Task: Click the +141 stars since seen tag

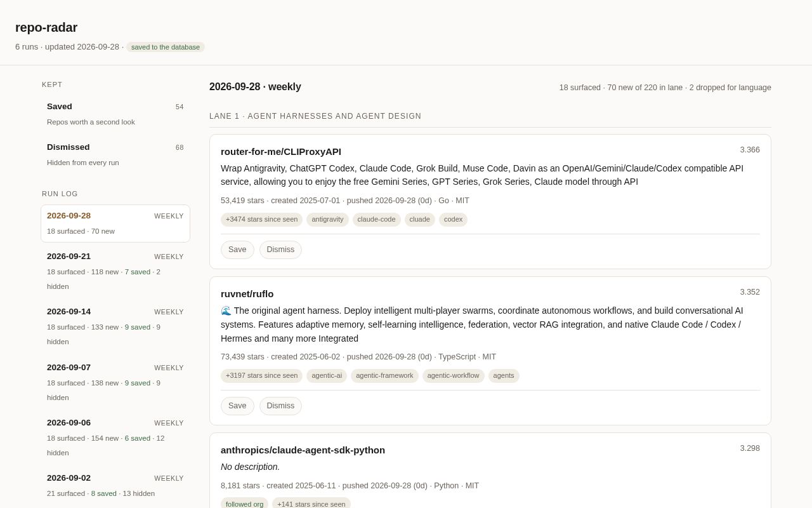Action: tap(311, 504)
